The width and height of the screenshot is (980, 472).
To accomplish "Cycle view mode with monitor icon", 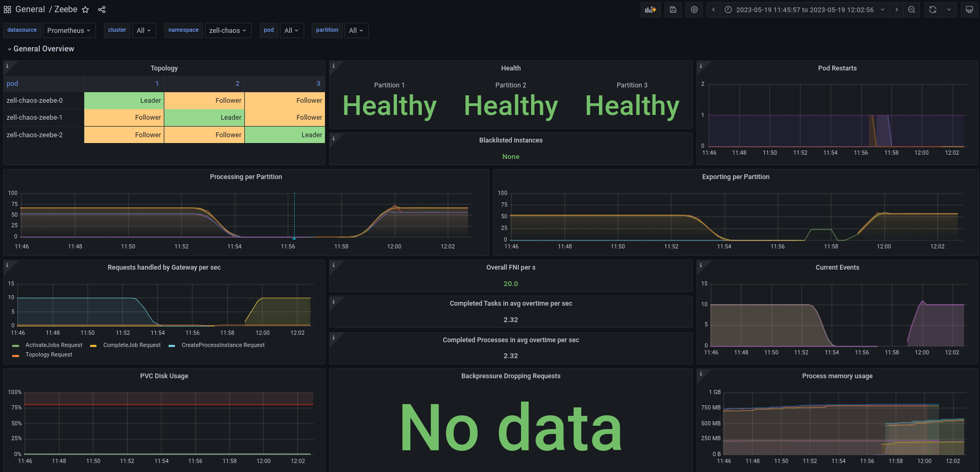I will pyautogui.click(x=969, y=10).
